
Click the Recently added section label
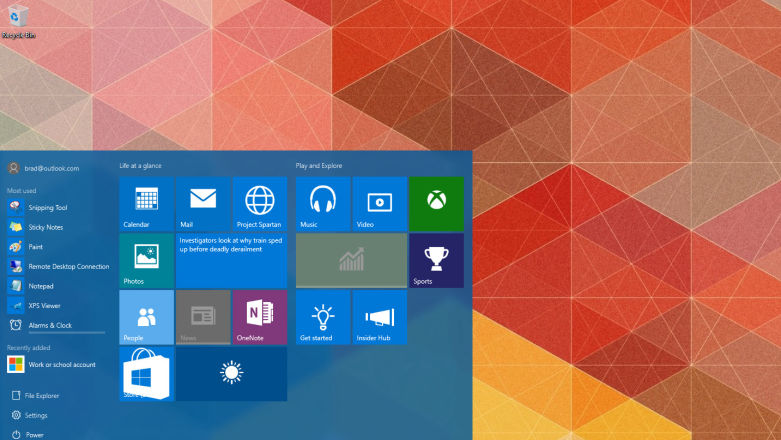28,347
